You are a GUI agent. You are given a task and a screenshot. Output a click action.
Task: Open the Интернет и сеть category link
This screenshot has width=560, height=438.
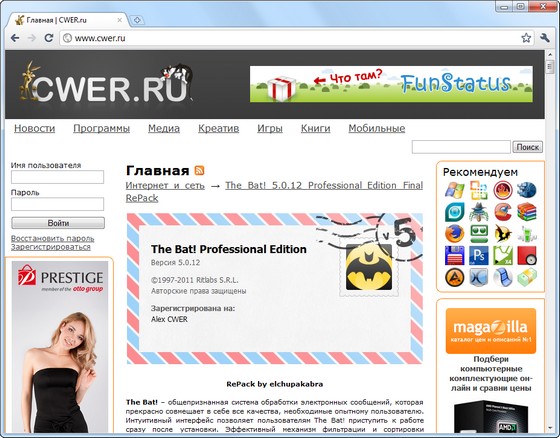click(165, 185)
